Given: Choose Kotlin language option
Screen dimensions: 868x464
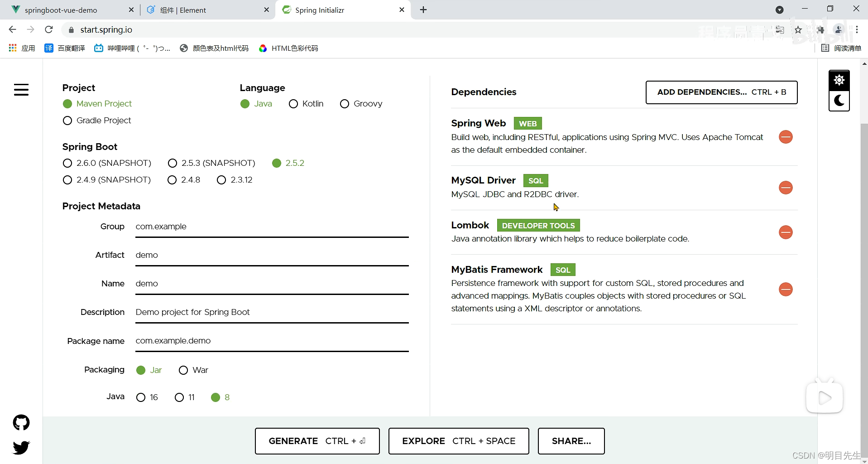Looking at the screenshot, I should tap(293, 104).
